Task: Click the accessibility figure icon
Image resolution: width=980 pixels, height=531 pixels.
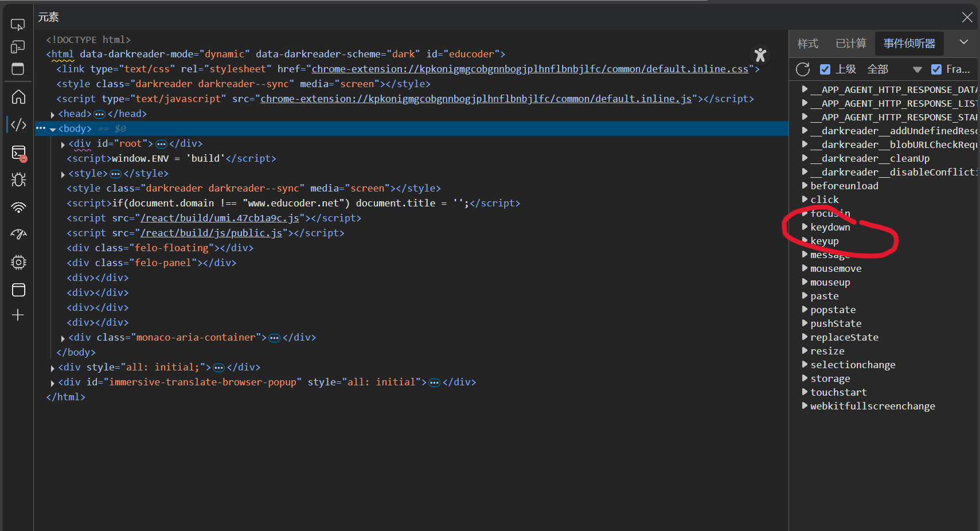Action: point(760,55)
